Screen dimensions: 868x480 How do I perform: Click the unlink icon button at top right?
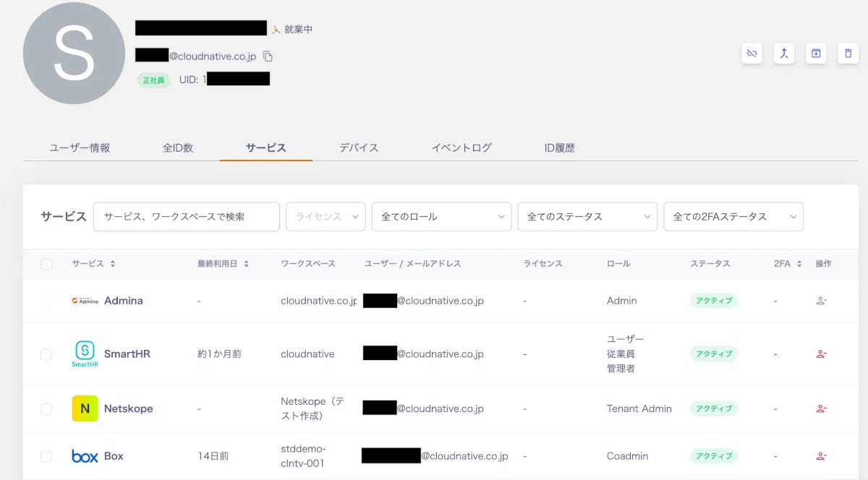point(752,53)
